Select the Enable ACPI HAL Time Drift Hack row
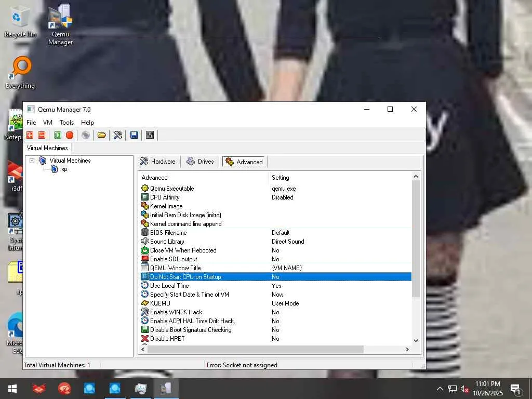 (276, 321)
